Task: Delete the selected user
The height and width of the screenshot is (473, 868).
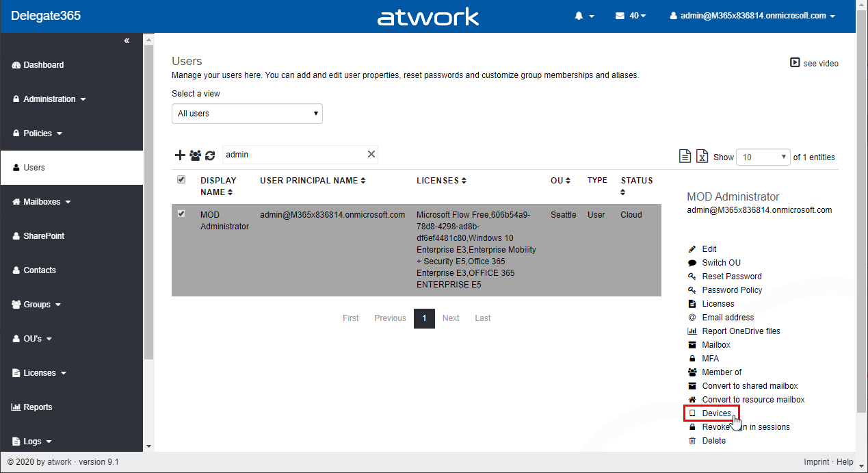Action: 707,441
